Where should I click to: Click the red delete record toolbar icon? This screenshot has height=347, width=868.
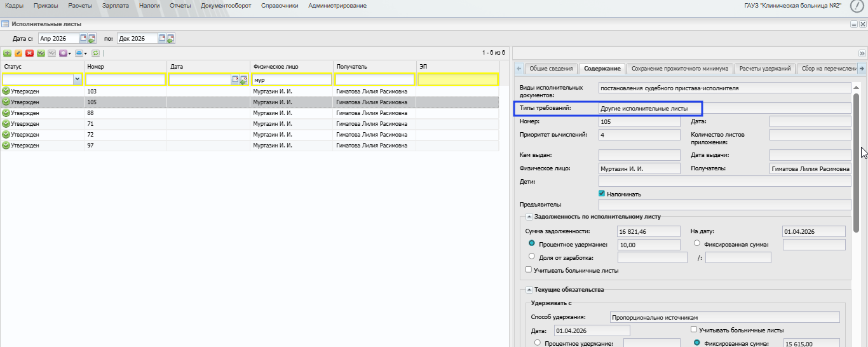[29, 53]
